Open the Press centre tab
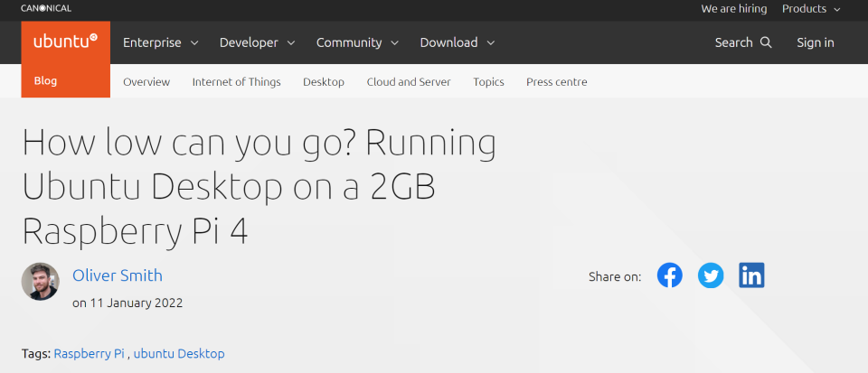This screenshot has width=868, height=373. click(557, 82)
